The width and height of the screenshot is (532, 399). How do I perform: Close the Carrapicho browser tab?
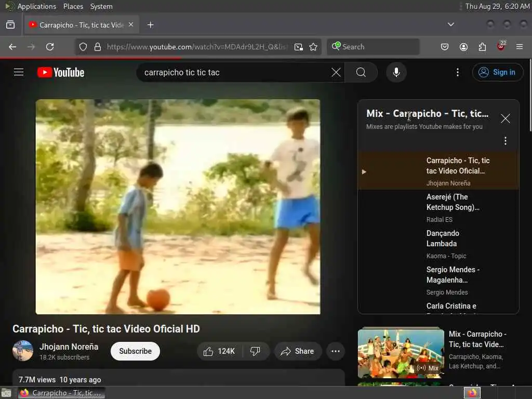[131, 25]
